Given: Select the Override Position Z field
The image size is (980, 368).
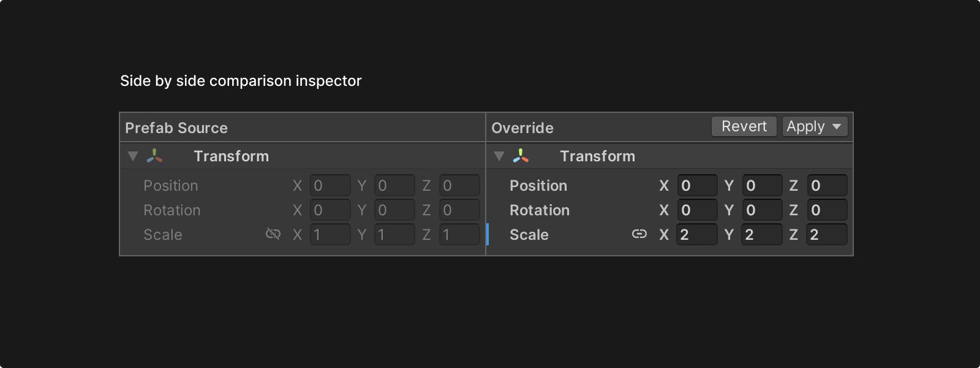Looking at the screenshot, I should 827,186.
